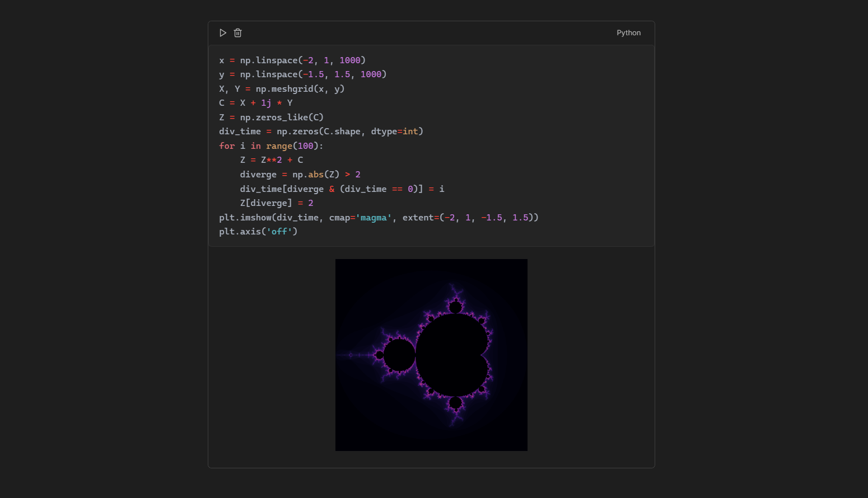The height and width of the screenshot is (498, 868).
Task: Run the code cell using the play icon
Action: (x=222, y=32)
